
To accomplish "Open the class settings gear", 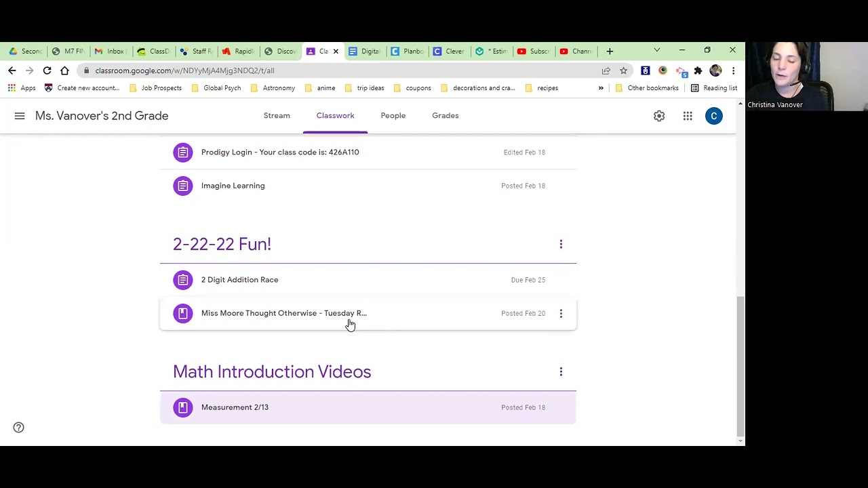I will [659, 116].
